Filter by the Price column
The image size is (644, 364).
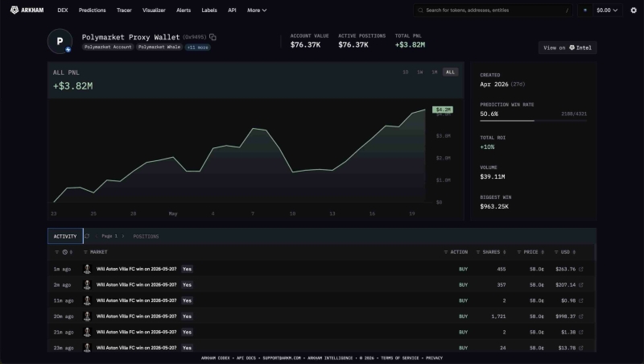click(518, 252)
